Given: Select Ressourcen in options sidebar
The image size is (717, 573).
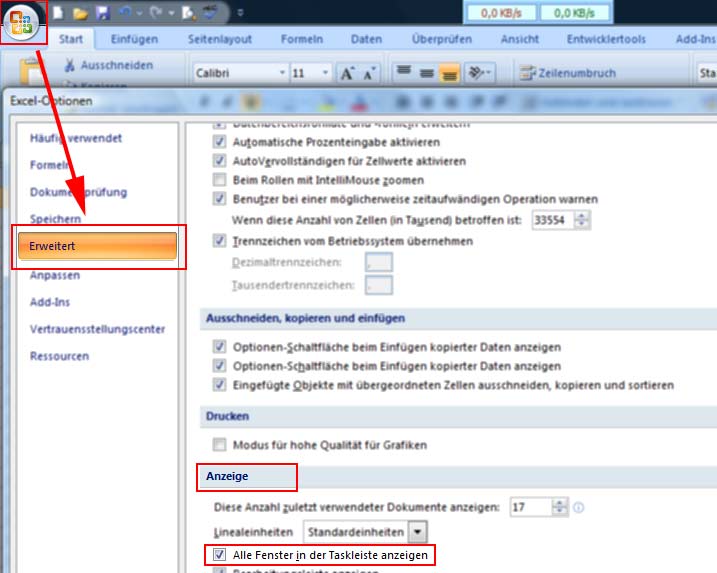Looking at the screenshot, I should (x=59, y=356).
